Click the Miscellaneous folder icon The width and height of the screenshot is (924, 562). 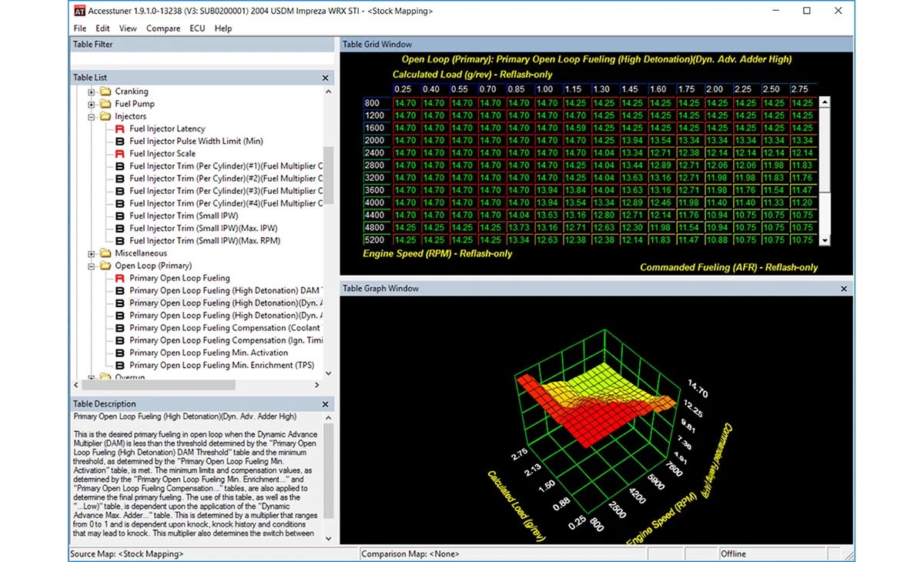[105, 253]
